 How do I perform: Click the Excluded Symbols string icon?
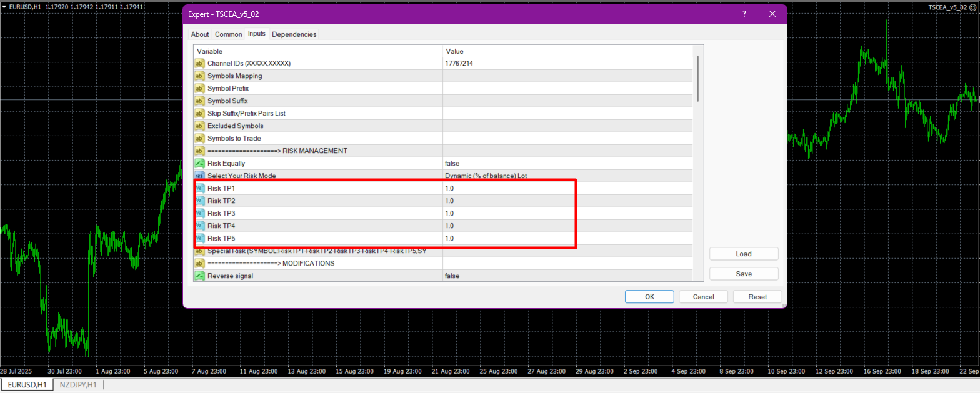coord(199,126)
